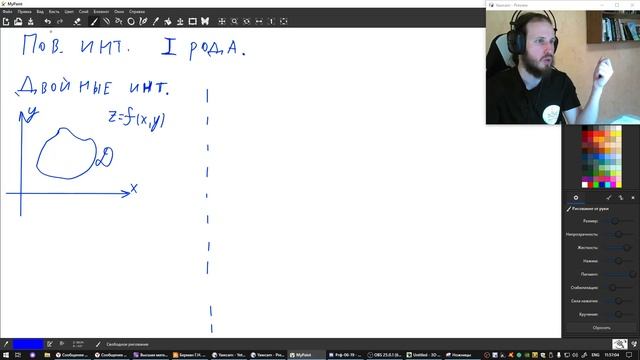
Task: Click the Flip view horizontally icon
Action: 259,22
